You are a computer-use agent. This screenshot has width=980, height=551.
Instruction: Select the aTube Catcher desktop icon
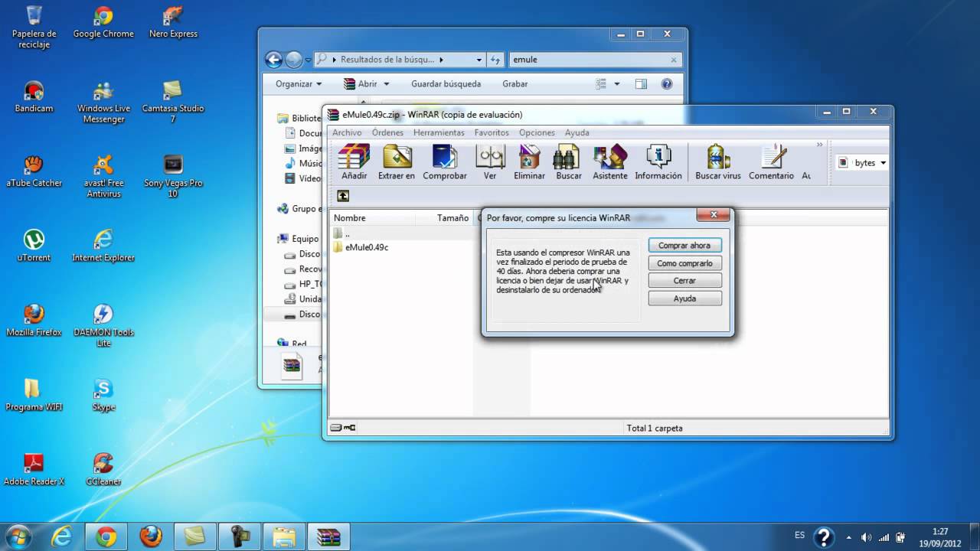[34, 171]
